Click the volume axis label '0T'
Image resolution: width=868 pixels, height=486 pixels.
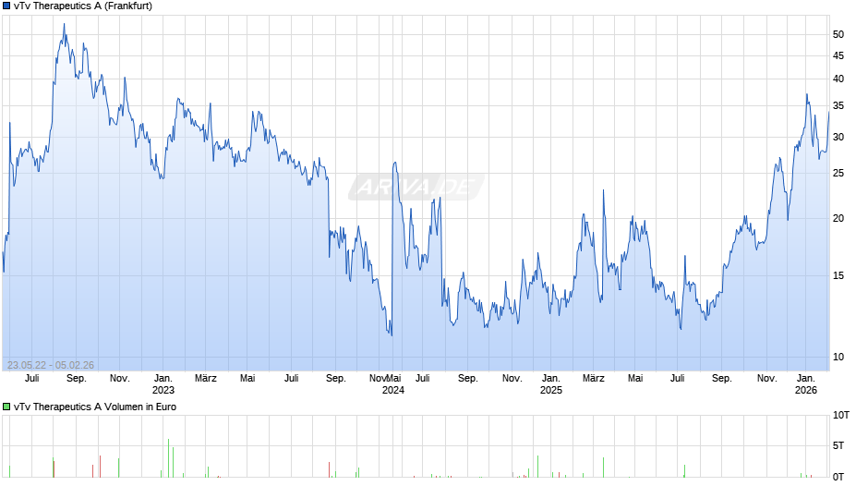click(838, 477)
